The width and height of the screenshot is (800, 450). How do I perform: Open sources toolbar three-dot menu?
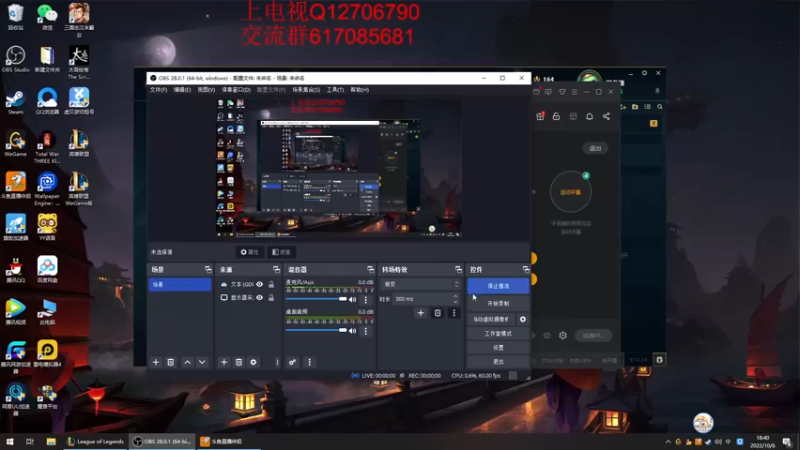tap(277, 362)
